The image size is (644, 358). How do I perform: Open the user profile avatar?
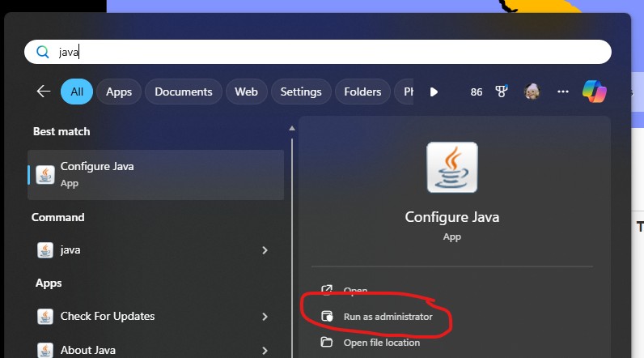pyautogui.click(x=532, y=92)
